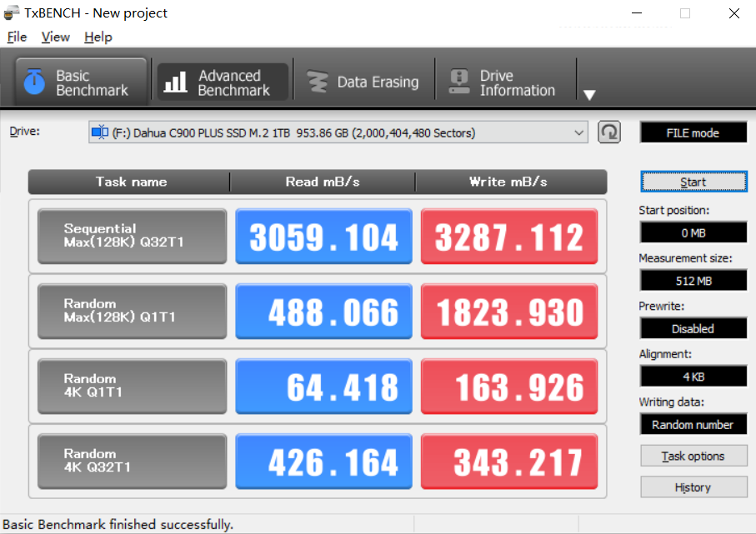Change the Prewrite Disabled setting

pyautogui.click(x=693, y=329)
